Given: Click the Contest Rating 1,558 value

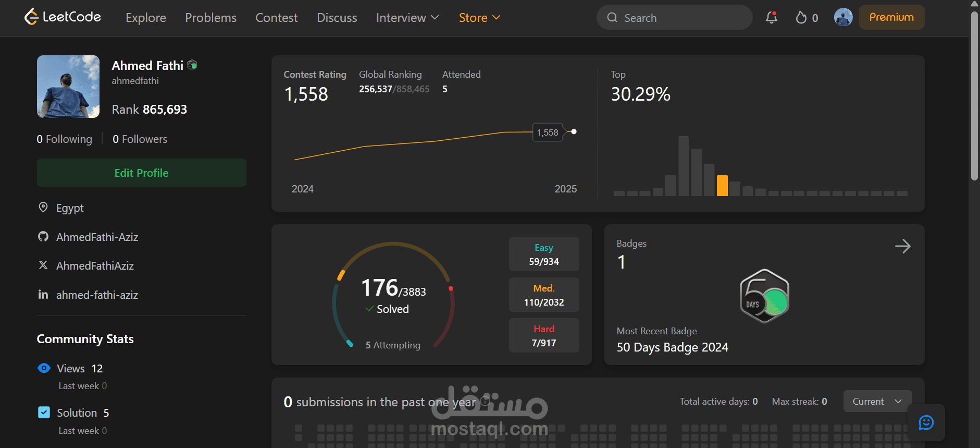Looking at the screenshot, I should (306, 94).
